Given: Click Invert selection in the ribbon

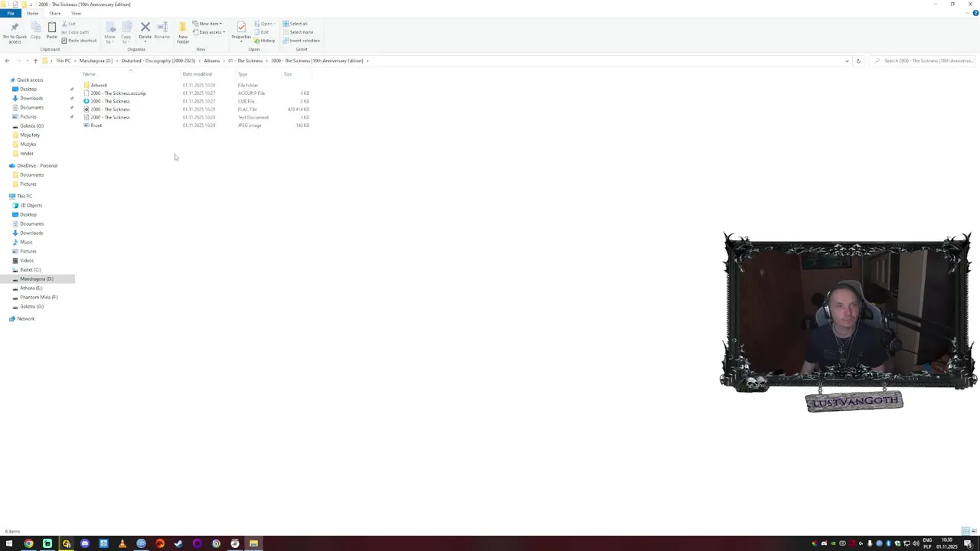Looking at the screenshot, I should point(302,41).
